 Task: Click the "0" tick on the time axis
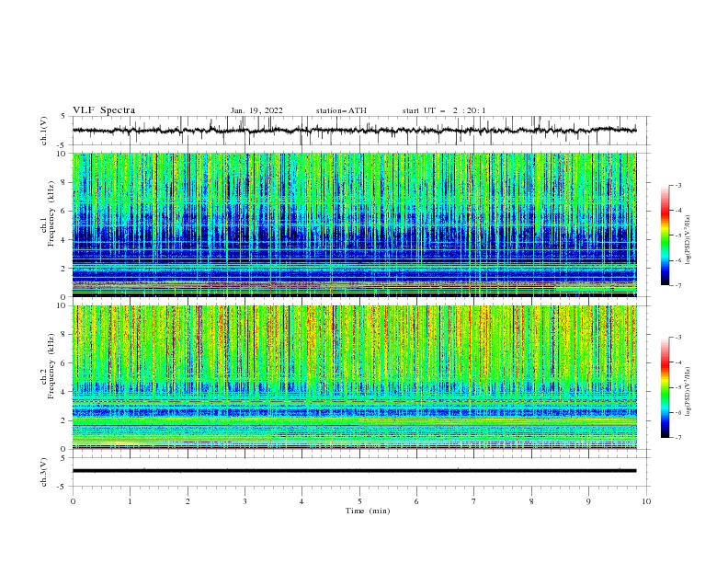click(73, 501)
